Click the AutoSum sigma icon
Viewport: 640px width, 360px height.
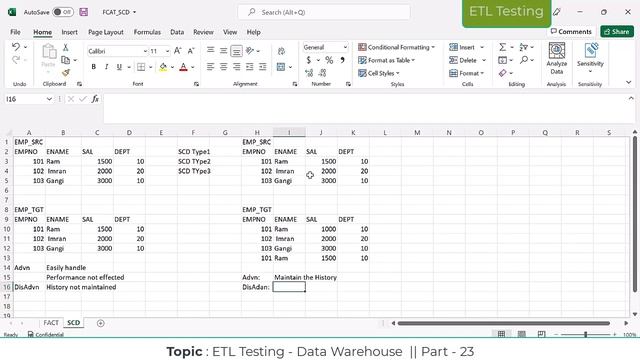[502, 47]
